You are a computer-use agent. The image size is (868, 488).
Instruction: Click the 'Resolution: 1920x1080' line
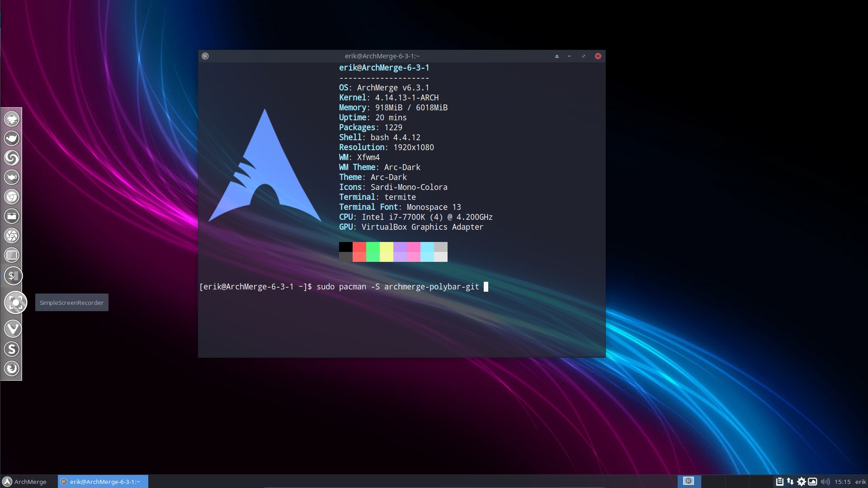(387, 147)
